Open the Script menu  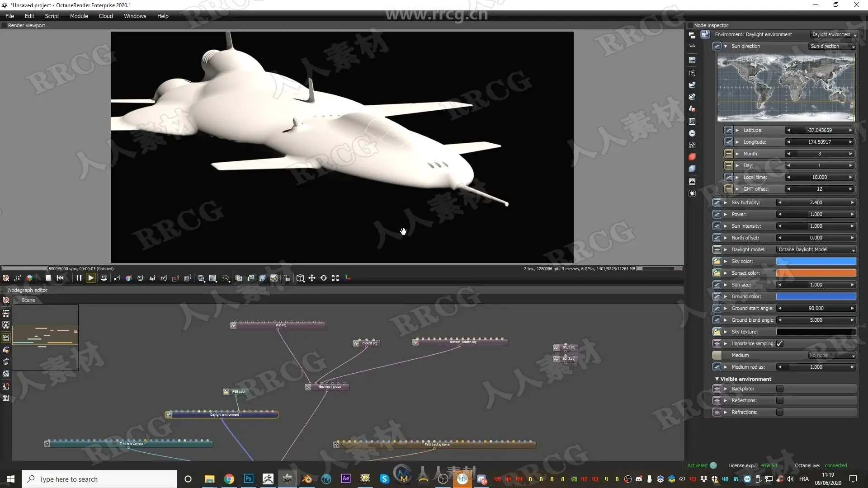pyautogui.click(x=52, y=16)
